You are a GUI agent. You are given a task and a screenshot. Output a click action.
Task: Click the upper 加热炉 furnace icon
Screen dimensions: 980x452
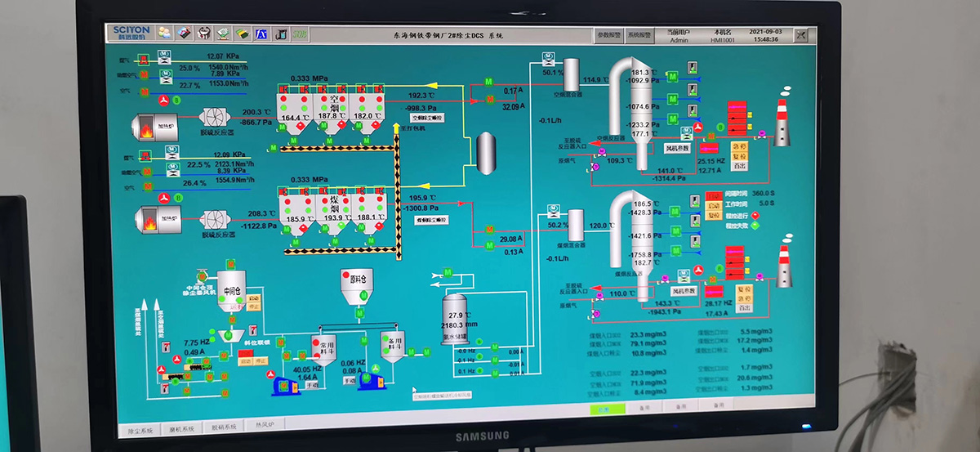(155, 126)
